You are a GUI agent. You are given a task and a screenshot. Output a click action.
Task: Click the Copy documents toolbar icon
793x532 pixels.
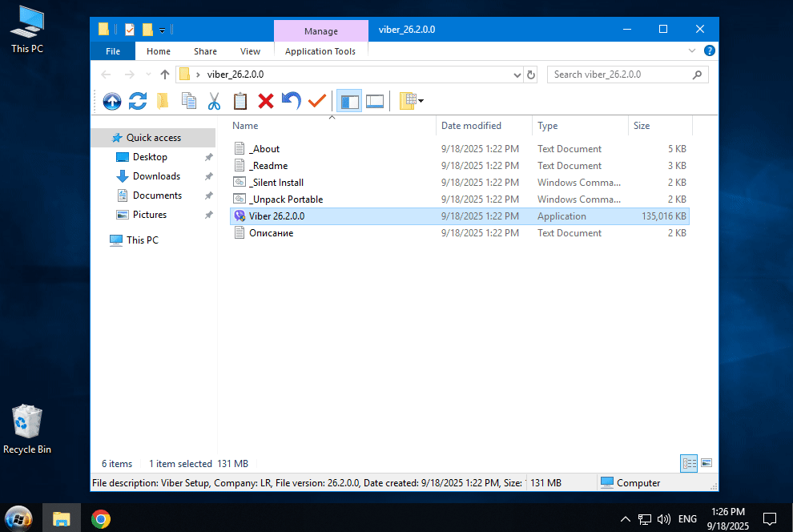click(189, 101)
